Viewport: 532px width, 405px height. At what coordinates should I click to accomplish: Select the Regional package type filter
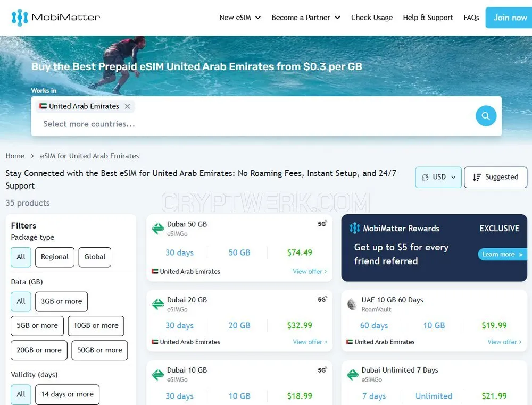pos(55,257)
